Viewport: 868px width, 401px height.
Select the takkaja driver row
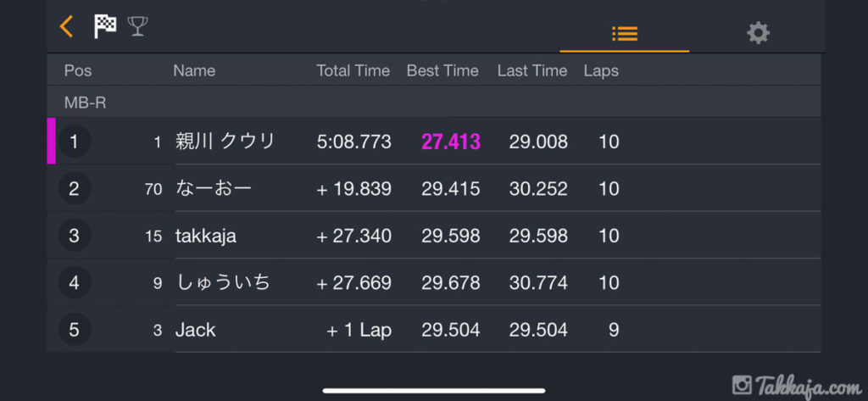point(206,236)
